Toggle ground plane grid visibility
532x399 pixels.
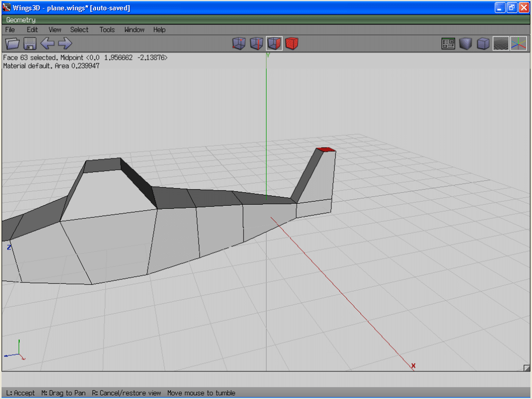pos(501,44)
